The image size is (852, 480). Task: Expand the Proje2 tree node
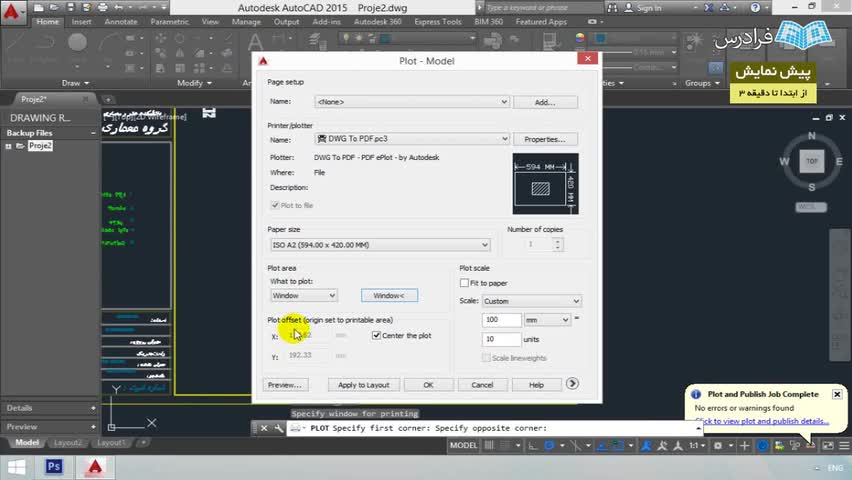8,146
